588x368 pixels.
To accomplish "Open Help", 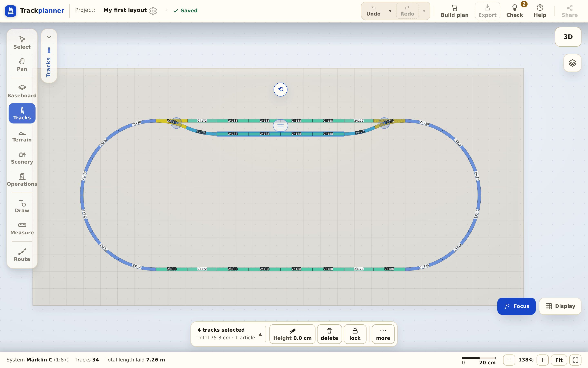I will (x=540, y=11).
